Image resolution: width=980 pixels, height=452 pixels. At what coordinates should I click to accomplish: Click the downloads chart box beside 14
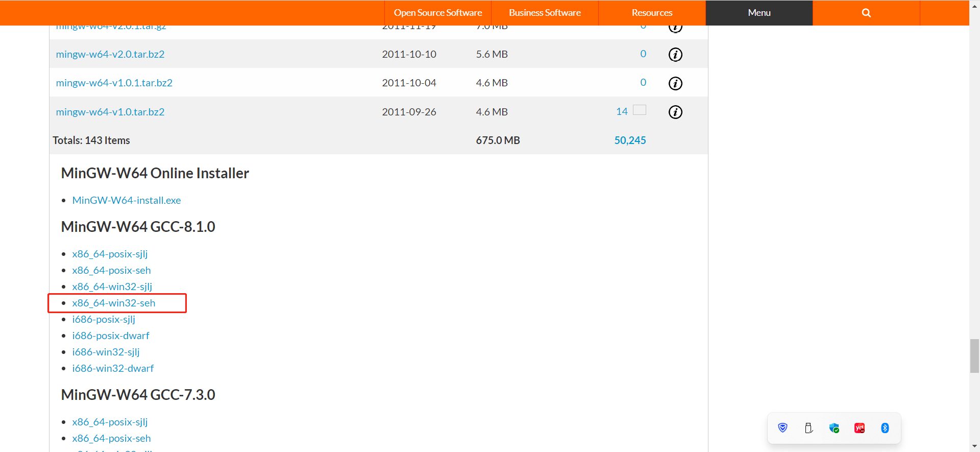(x=640, y=110)
